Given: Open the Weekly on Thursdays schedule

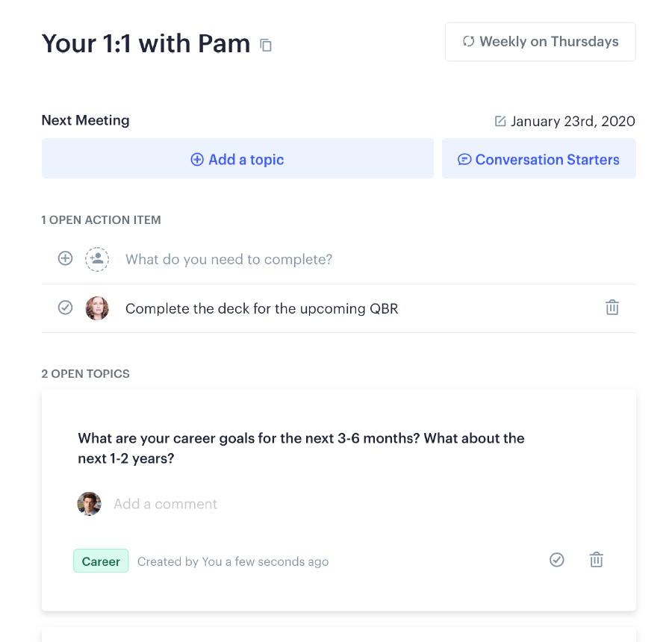Looking at the screenshot, I should coord(540,42).
